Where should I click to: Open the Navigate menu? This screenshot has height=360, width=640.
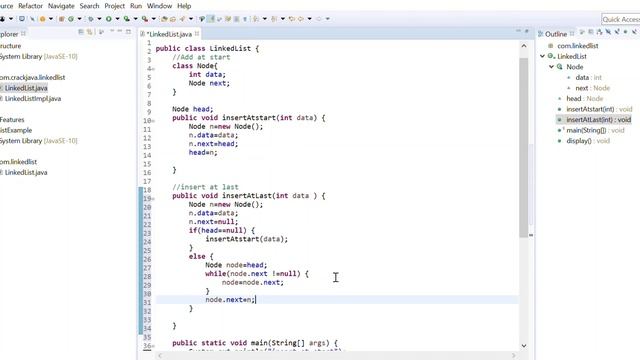coord(61,6)
